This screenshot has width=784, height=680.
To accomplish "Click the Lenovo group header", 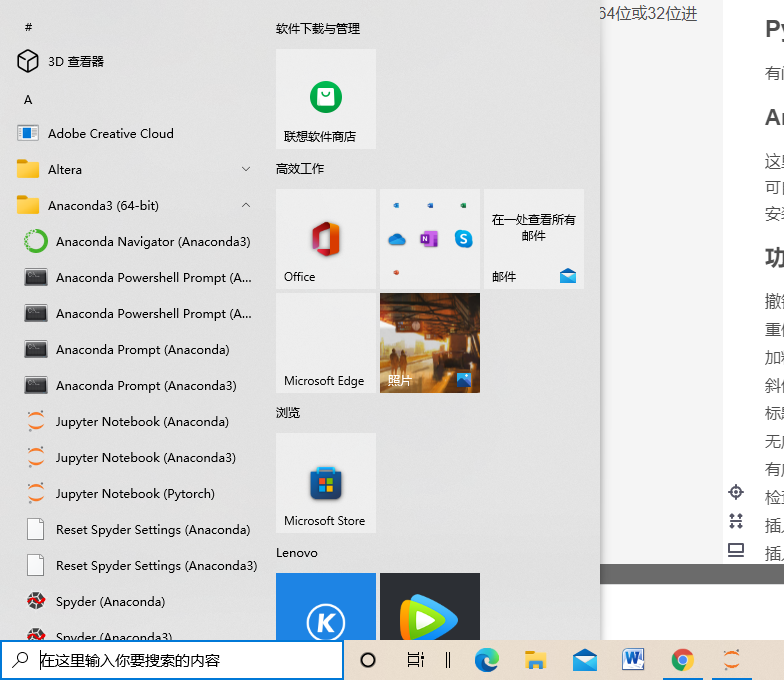I will point(296,552).
